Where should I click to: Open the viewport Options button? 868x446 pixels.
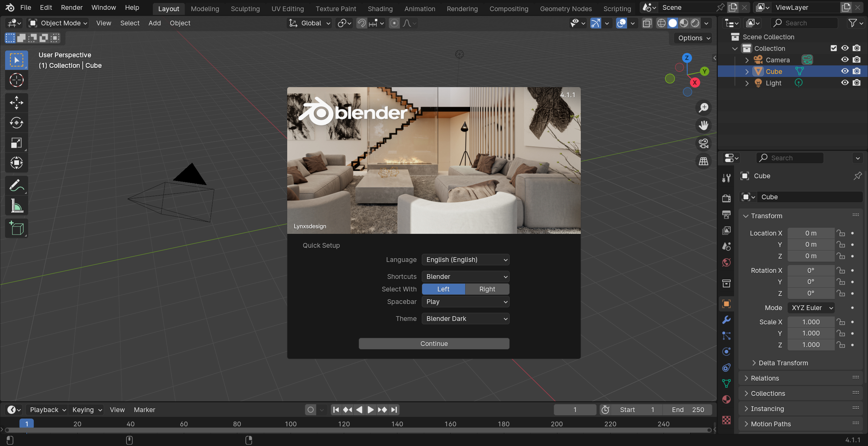tap(694, 38)
